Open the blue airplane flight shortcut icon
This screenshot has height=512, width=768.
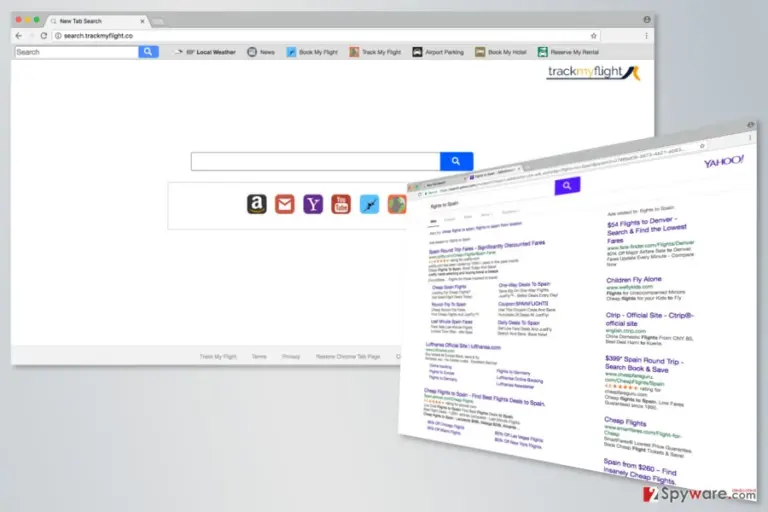click(369, 204)
